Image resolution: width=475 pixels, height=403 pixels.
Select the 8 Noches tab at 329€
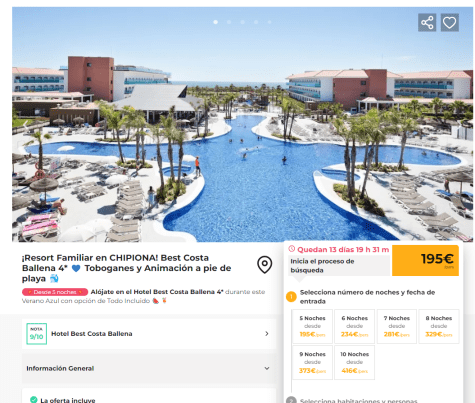coord(439,326)
